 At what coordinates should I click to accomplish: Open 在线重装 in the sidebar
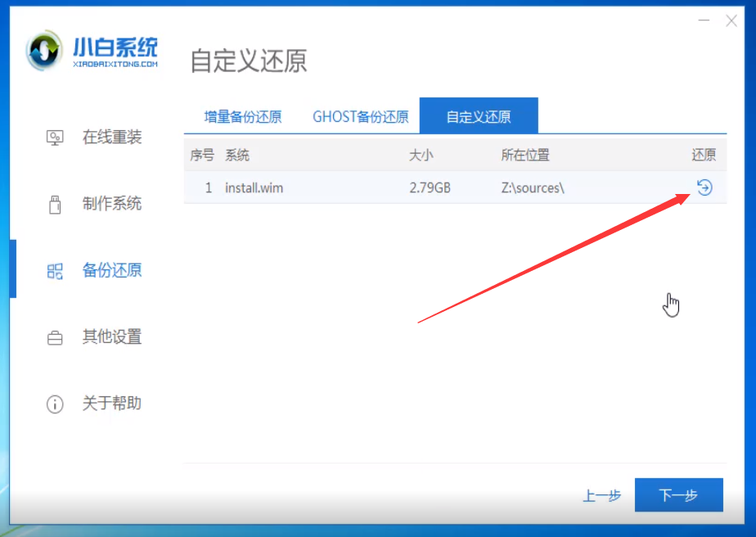coord(112,137)
